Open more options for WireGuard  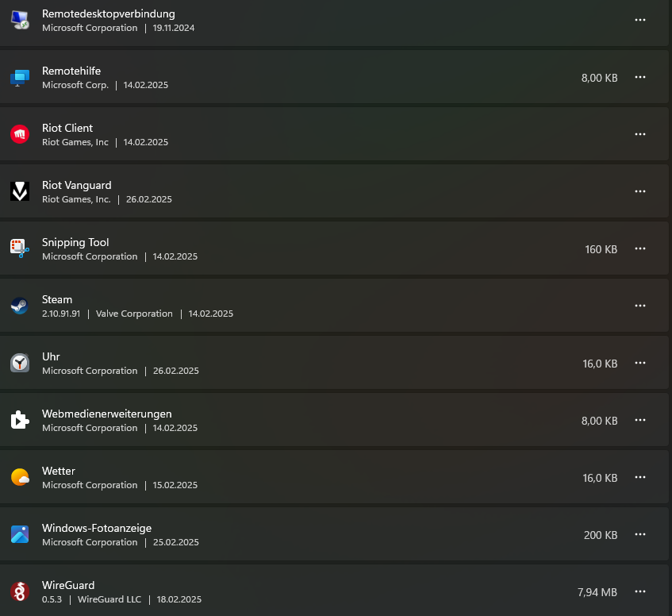point(640,591)
